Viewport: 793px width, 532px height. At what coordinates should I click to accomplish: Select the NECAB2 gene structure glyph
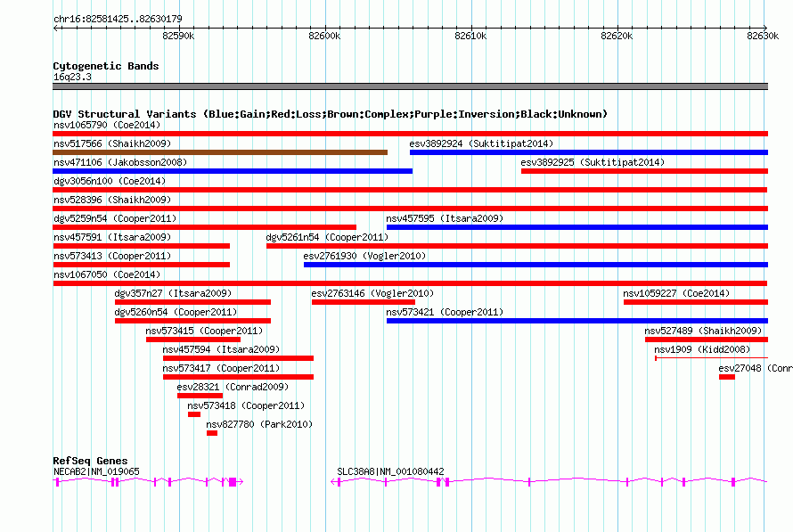click(148, 482)
